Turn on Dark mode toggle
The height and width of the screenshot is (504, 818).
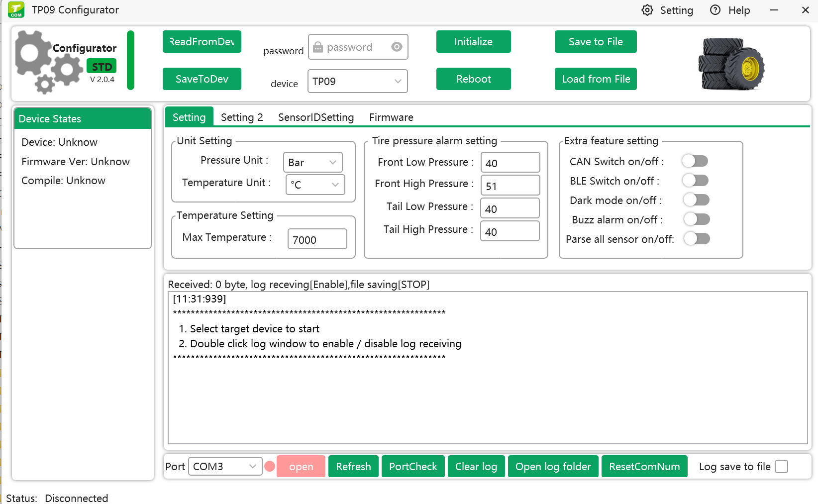pyautogui.click(x=696, y=200)
